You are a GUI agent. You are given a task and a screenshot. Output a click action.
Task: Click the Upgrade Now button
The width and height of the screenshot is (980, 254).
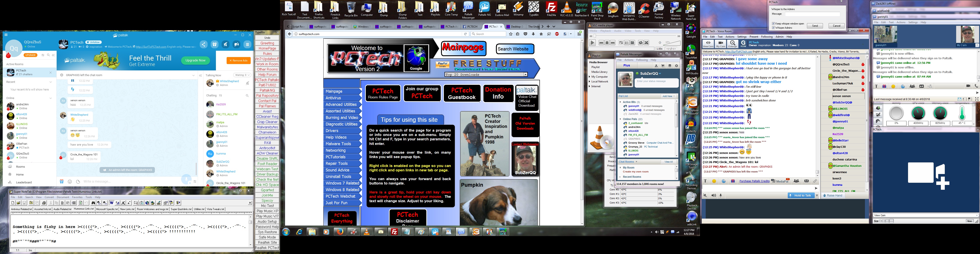[195, 60]
